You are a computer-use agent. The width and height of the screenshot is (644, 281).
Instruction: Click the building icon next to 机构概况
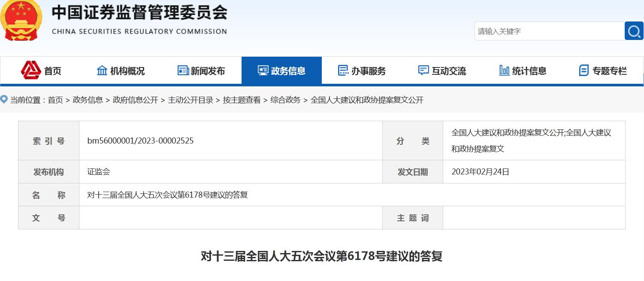(x=102, y=70)
